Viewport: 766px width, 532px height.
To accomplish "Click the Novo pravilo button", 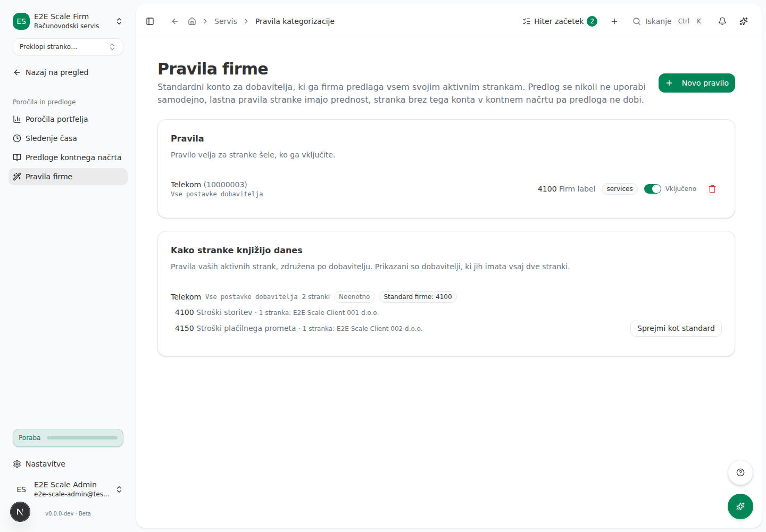I will 697,83.
